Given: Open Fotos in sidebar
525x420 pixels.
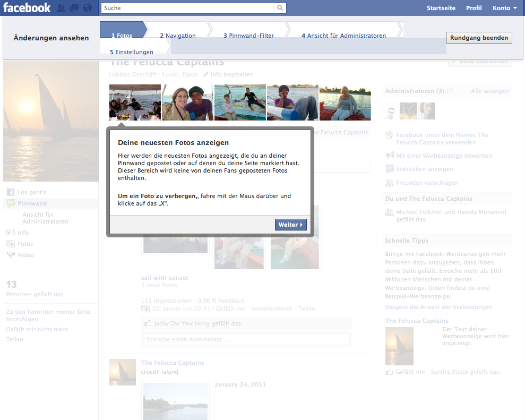Looking at the screenshot, I should click(x=25, y=244).
